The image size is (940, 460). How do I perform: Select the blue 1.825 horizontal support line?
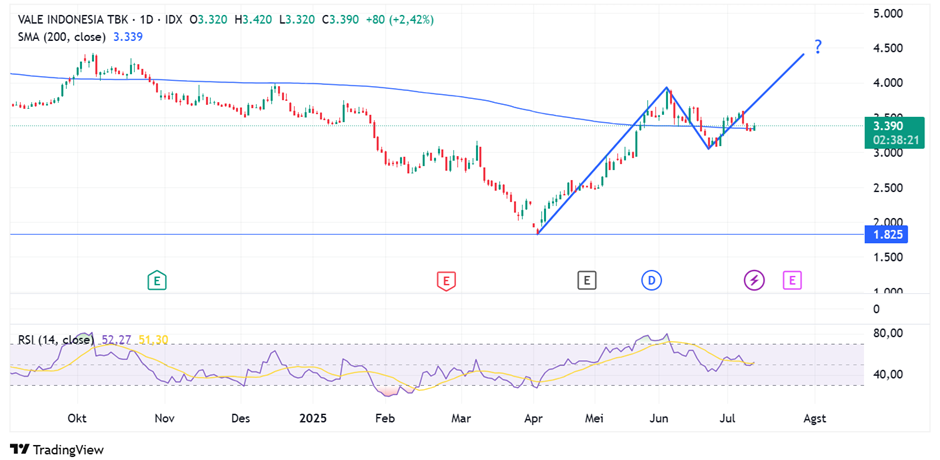pos(300,235)
